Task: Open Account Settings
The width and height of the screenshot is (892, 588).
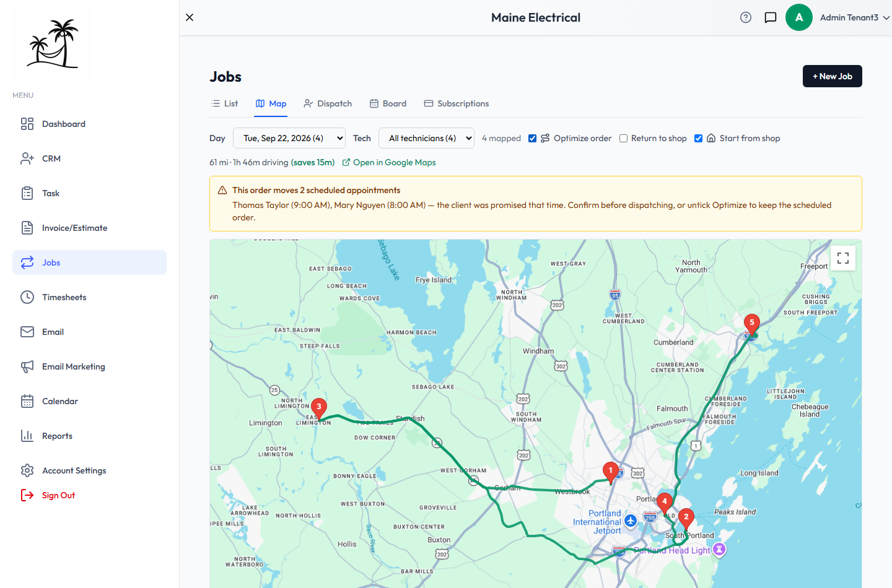Action: [89, 470]
